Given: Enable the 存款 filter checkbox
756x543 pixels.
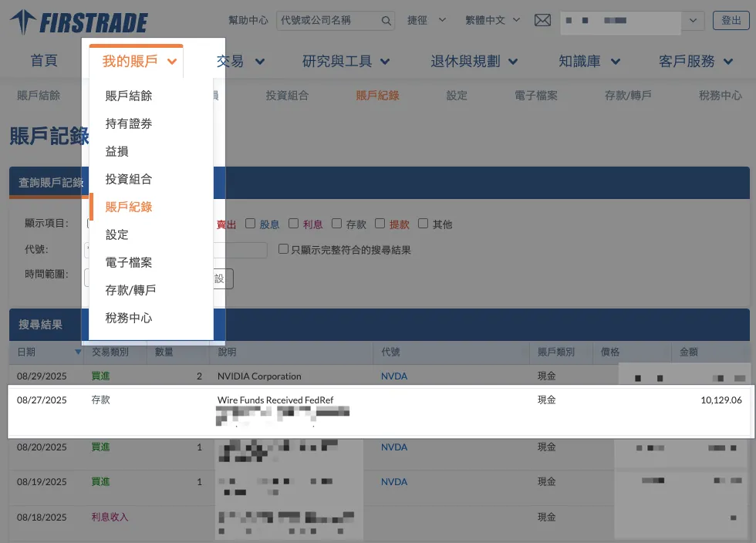Looking at the screenshot, I should 337,224.
